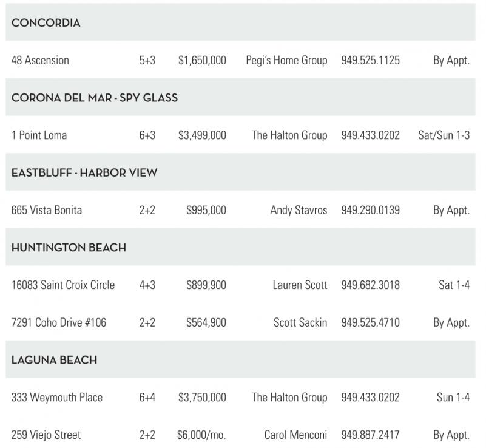Click the Huntington Beach section header
Screen dimensions: 486x448
click(69, 248)
